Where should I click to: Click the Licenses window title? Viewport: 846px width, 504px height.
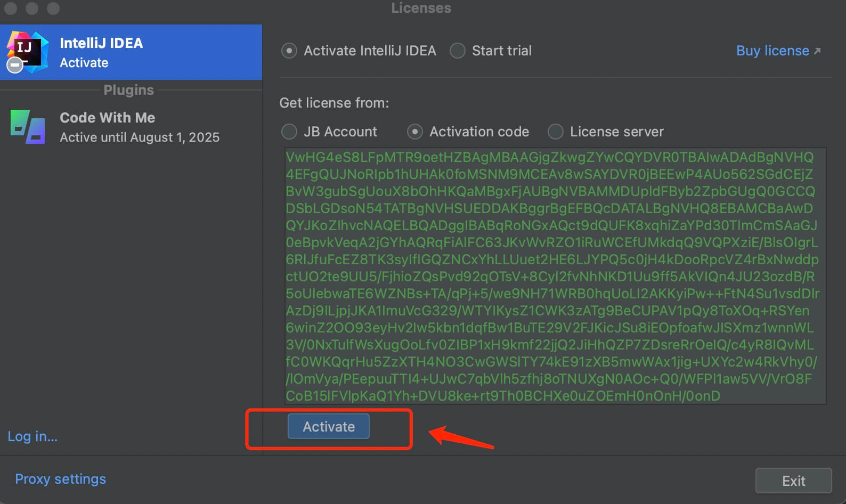point(421,8)
